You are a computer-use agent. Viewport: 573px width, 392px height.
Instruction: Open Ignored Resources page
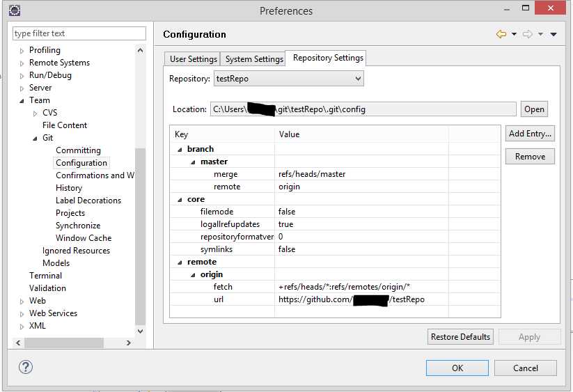point(76,251)
